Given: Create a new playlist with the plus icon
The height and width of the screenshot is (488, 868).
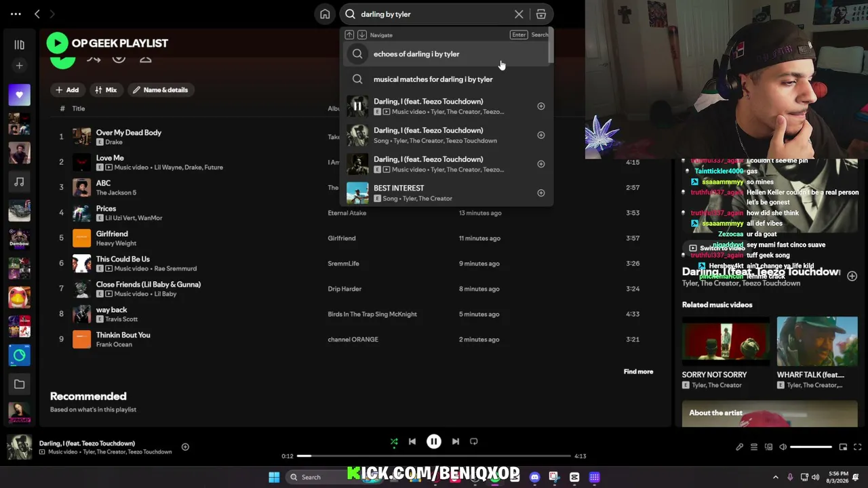Looking at the screenshot, I should pos(19,66).
